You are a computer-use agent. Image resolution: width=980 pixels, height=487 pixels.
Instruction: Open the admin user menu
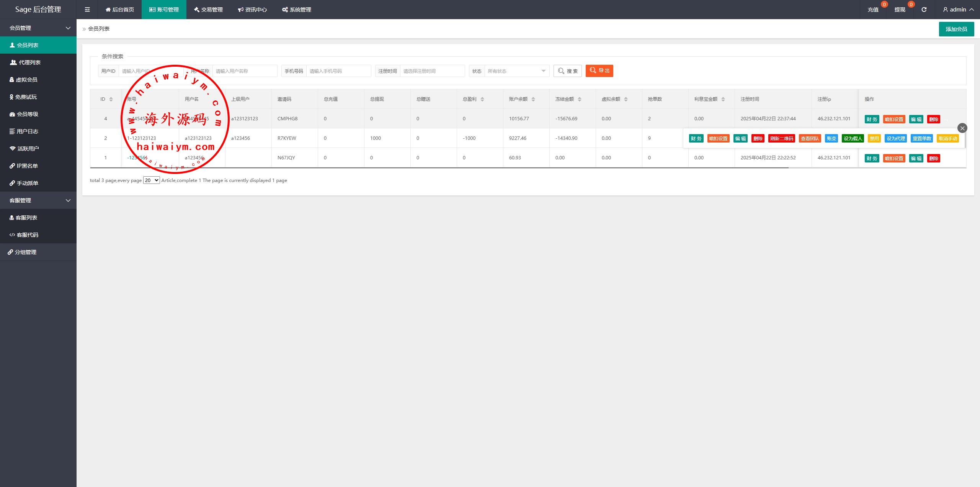pos(958,10)
